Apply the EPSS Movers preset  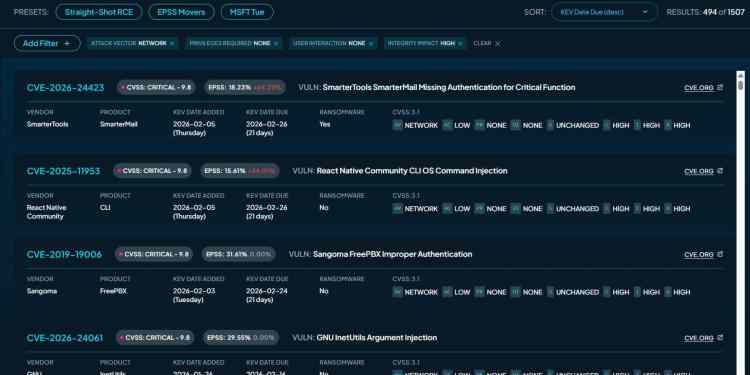(181, 12)
